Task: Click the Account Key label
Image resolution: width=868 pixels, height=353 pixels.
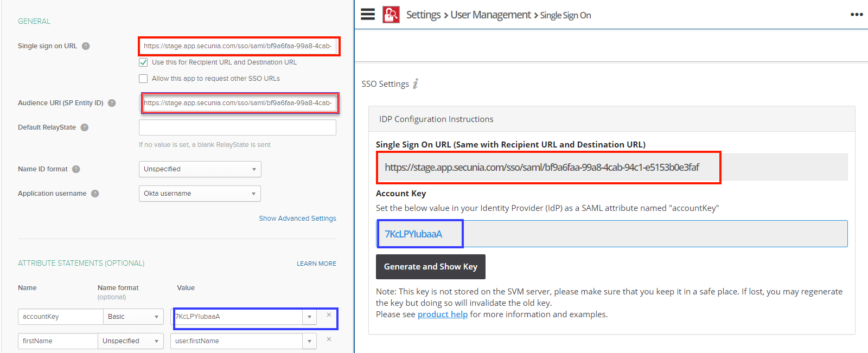Action: pyautogui.click(x=401, y=194)
